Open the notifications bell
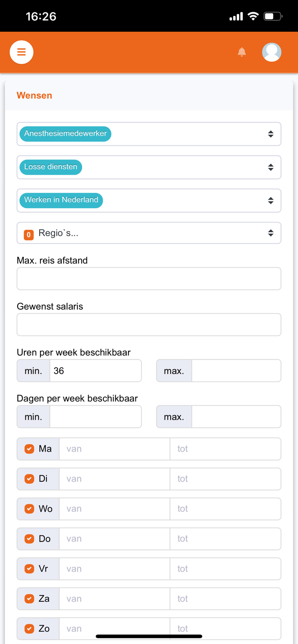Image resolution: width=298 pixels, height=644 pixels. point(242,52)
